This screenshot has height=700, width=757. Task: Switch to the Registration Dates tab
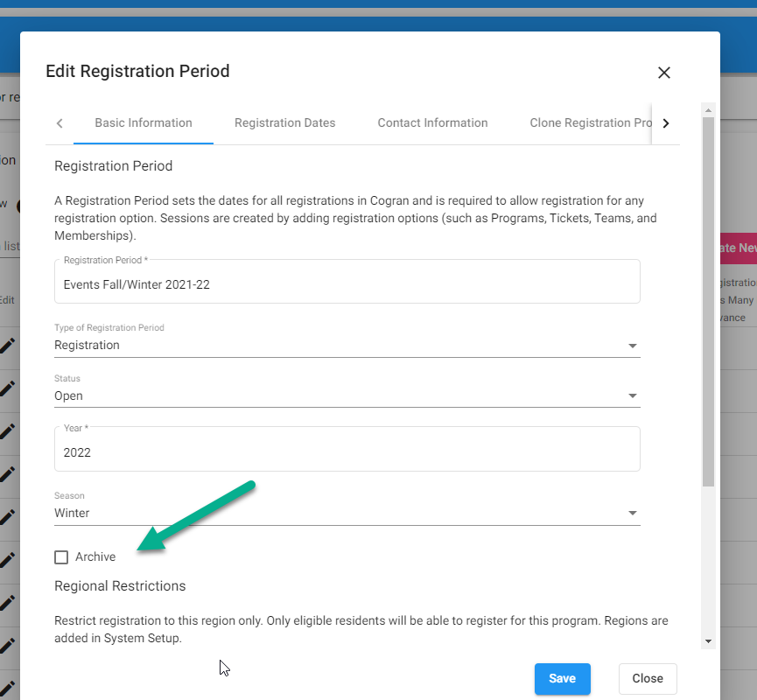(x=284, y=123)
